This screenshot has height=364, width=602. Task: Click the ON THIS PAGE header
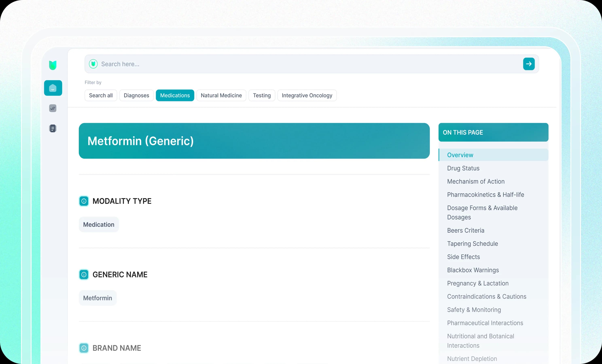[493, 132]
